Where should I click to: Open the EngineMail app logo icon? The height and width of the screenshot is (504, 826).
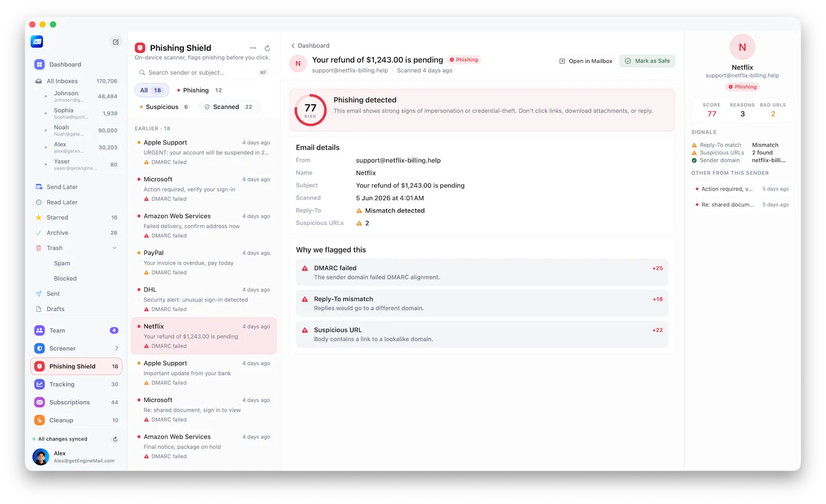coord(37,42)
